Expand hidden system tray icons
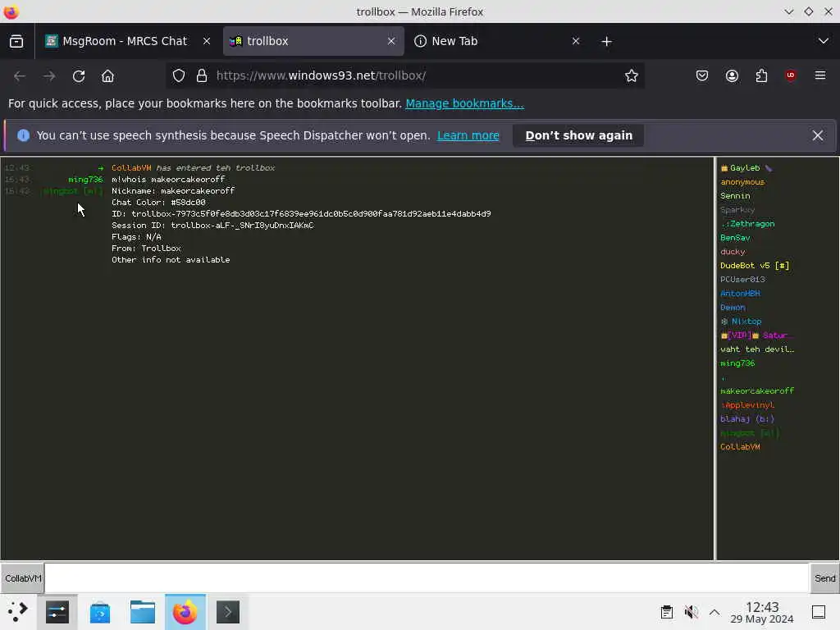 click(714, 612)
